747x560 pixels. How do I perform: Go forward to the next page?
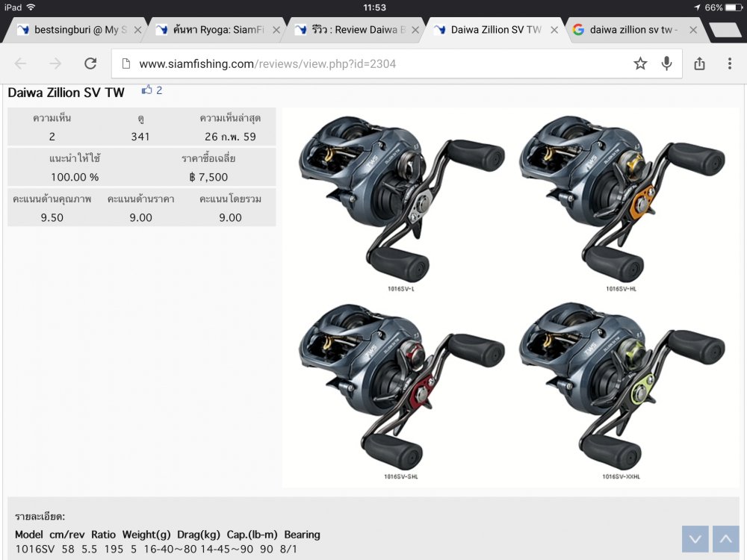pos(55,63)
